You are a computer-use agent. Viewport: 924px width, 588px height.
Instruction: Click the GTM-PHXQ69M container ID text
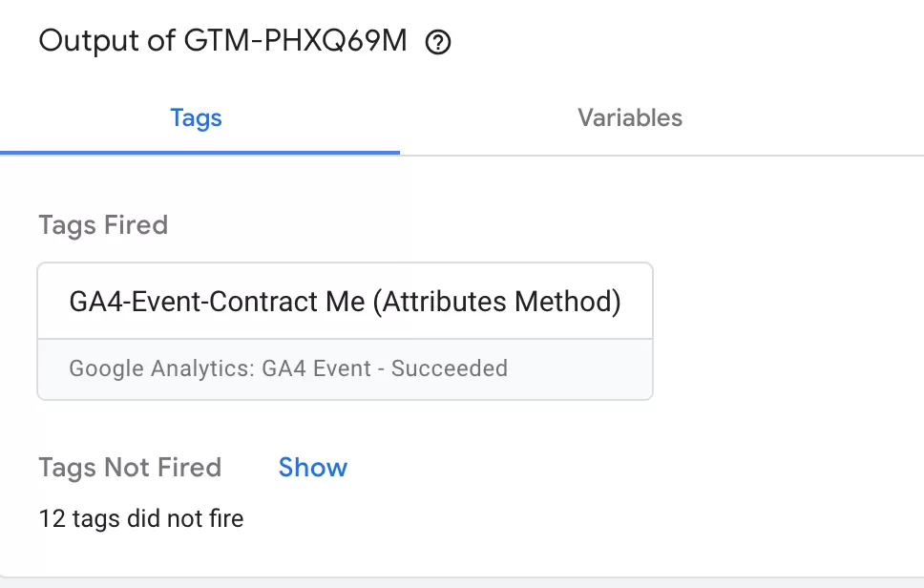[x=295, y=41]
